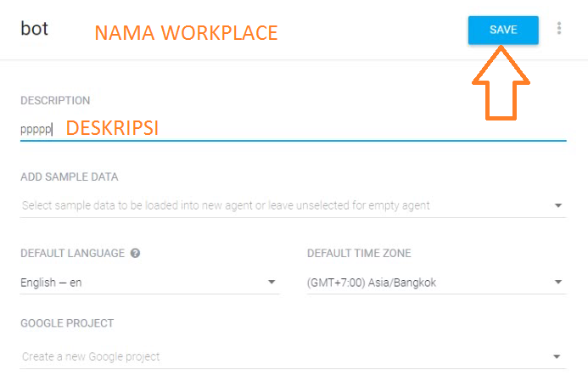Click the DEFAULT LANGUAGE label text

click(x=73, y=253)
